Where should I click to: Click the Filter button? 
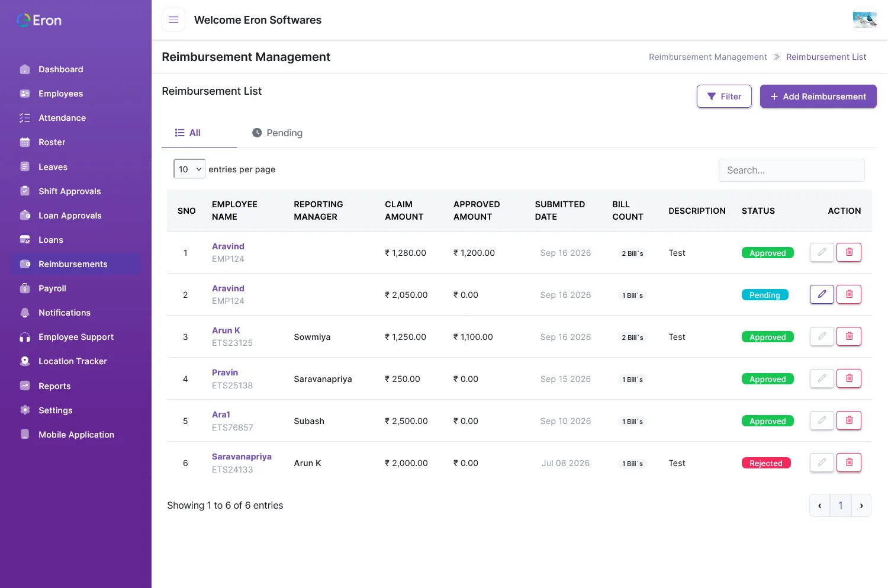click(724, 97)
